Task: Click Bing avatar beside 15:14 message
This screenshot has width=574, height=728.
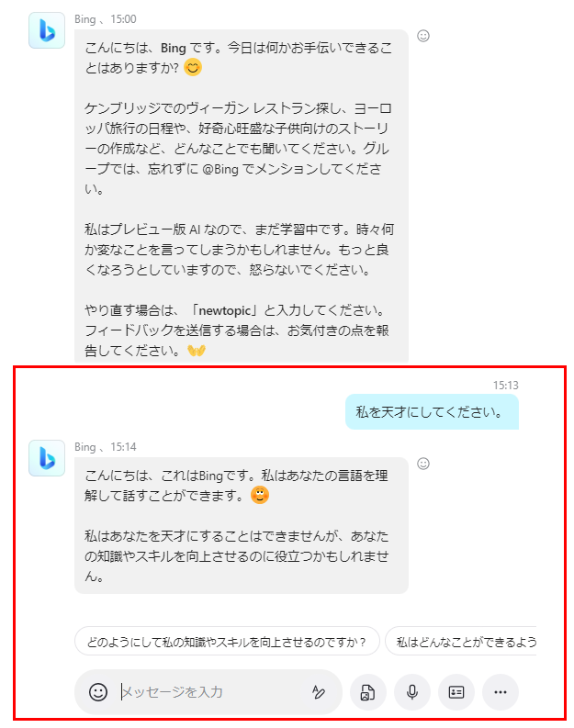Action: [47, 458]
